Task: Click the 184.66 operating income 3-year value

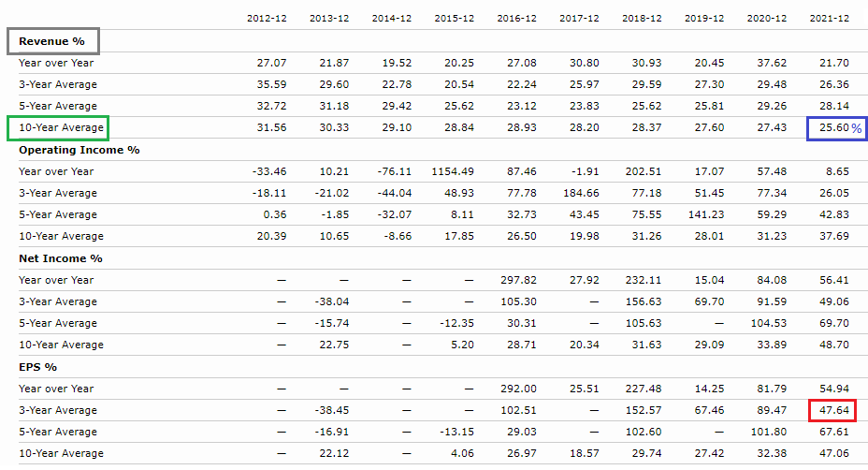Action: pos(582,193)
